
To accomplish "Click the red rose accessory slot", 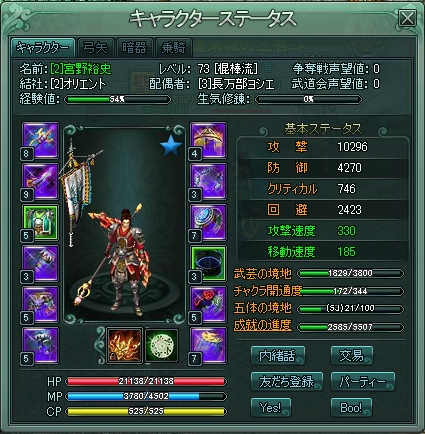I will tap(208, 304).
